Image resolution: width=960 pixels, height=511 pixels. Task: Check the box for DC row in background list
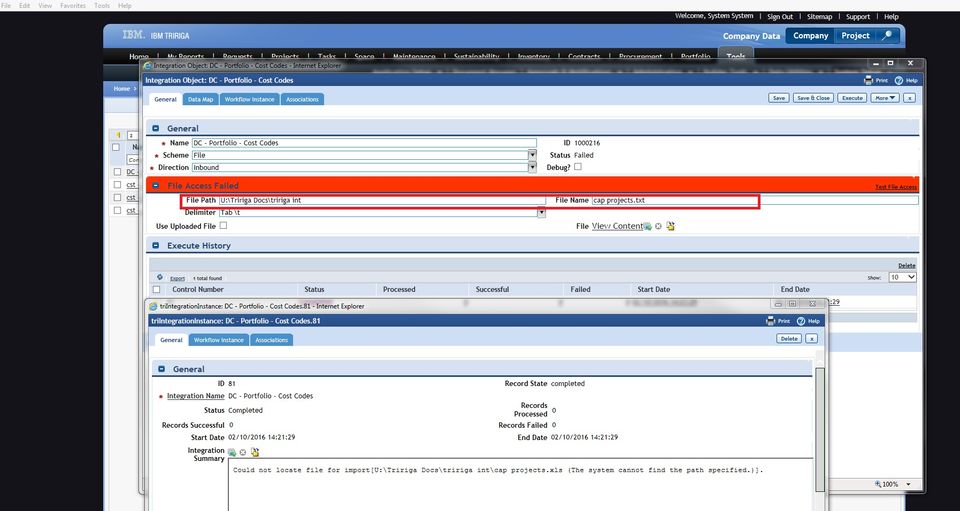click(117, 172)
